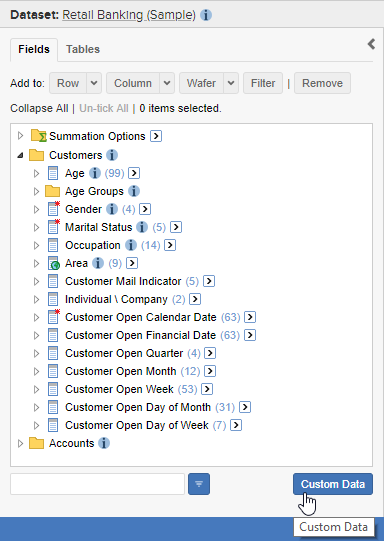This screenshot has height=541, width=384.
Task: Click the Filter button
Action: coord(263,83)
